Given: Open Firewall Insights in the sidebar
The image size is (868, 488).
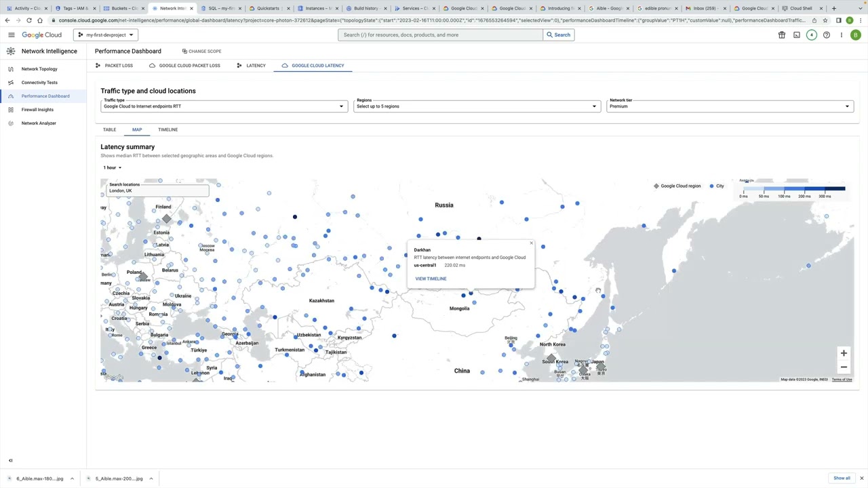Looking at the screenshot, I should (x=37, y=110).
